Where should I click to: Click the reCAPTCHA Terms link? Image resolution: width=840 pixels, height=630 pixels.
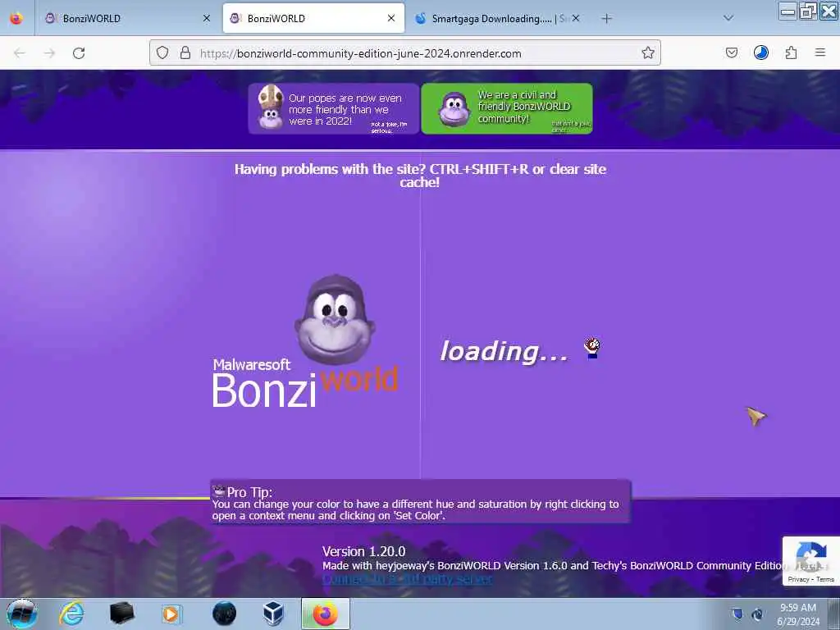pyautogui.click(x=825, y=579)
